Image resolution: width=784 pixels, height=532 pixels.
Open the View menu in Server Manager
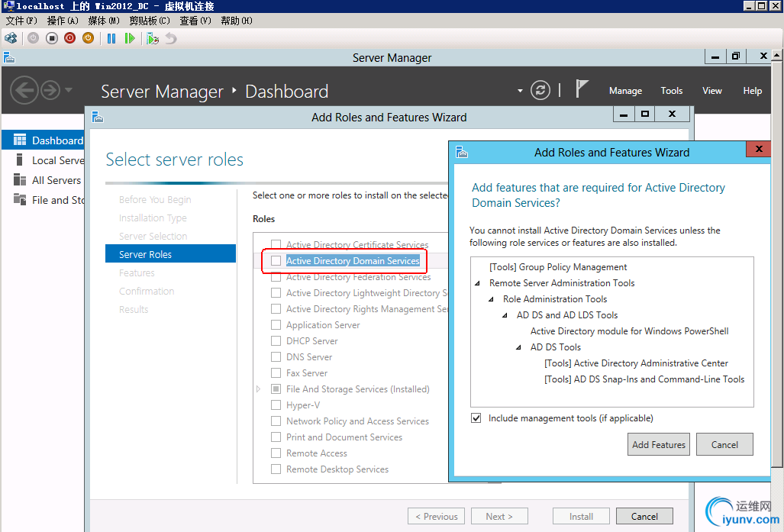[x=712, y=91]
